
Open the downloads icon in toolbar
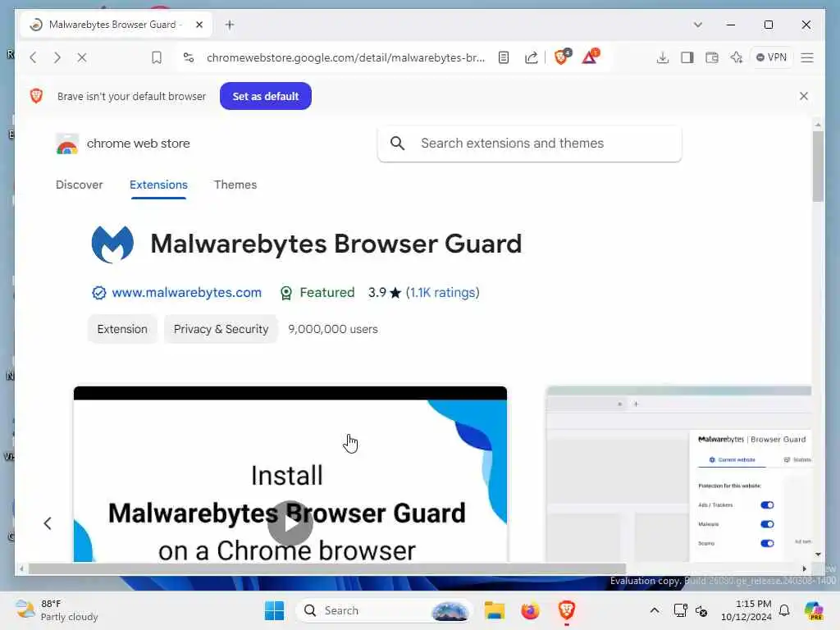coord(663,57)
